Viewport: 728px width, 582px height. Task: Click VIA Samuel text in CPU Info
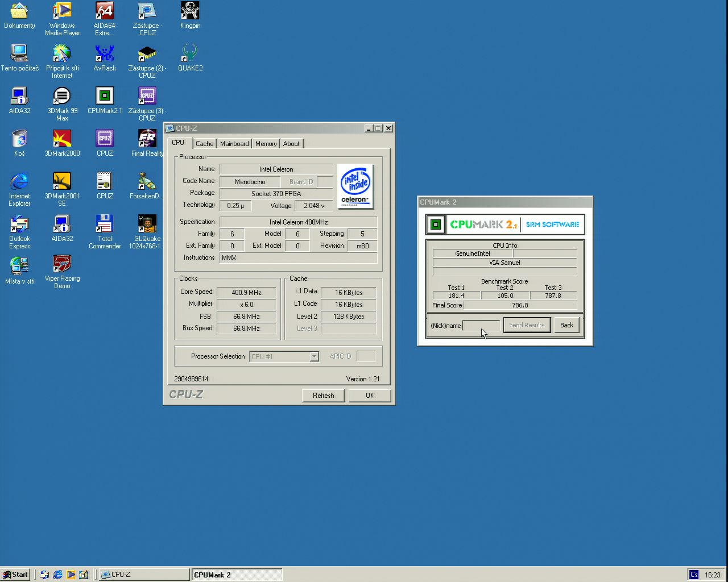click(504, 263)
